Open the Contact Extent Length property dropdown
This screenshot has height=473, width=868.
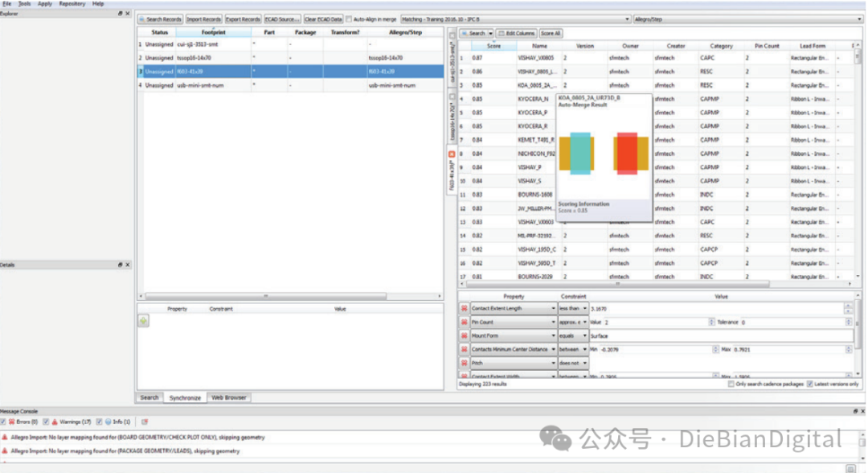[x=513, y=309]
